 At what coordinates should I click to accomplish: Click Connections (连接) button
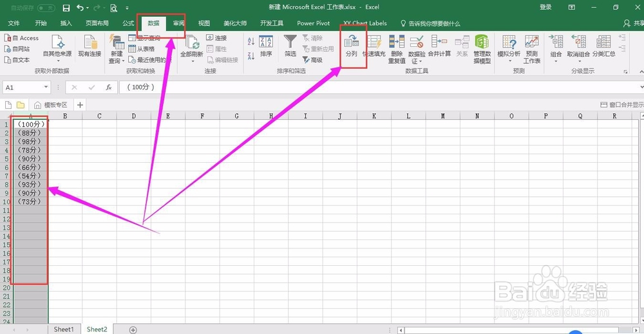coord(216,38)
